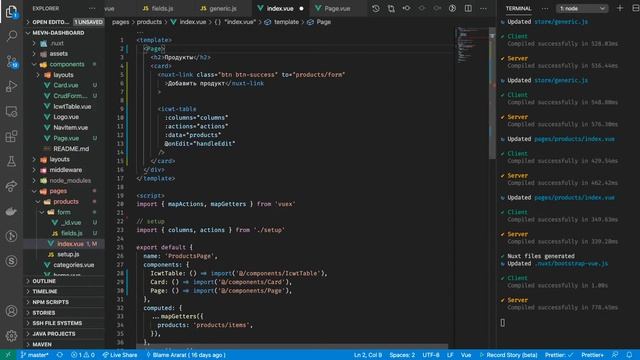Viewport: 640px width, 360px height.
Task: Click the split editor icon
Action: pyautogui.click(x=468, y=8)
